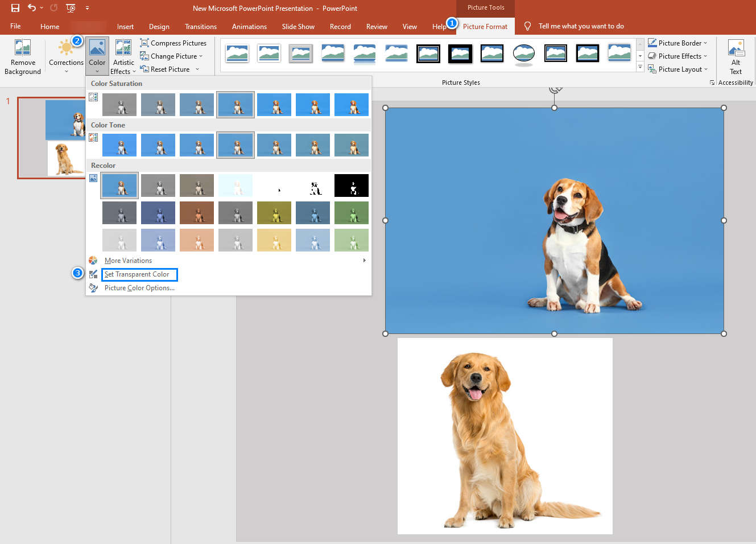Choose Set Transparent Color
756x544 pixels.
137,274
